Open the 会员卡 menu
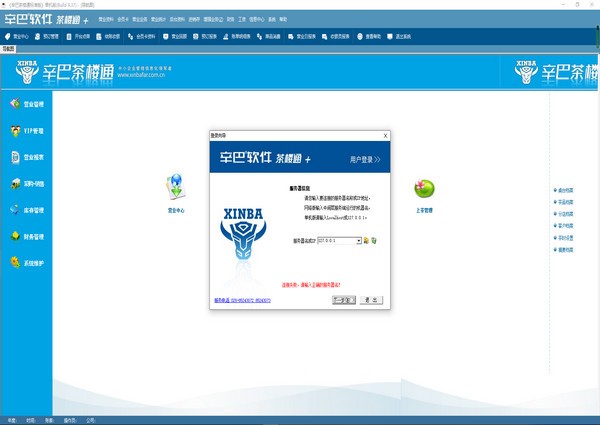600x425 pixels. tap(123, 19)
